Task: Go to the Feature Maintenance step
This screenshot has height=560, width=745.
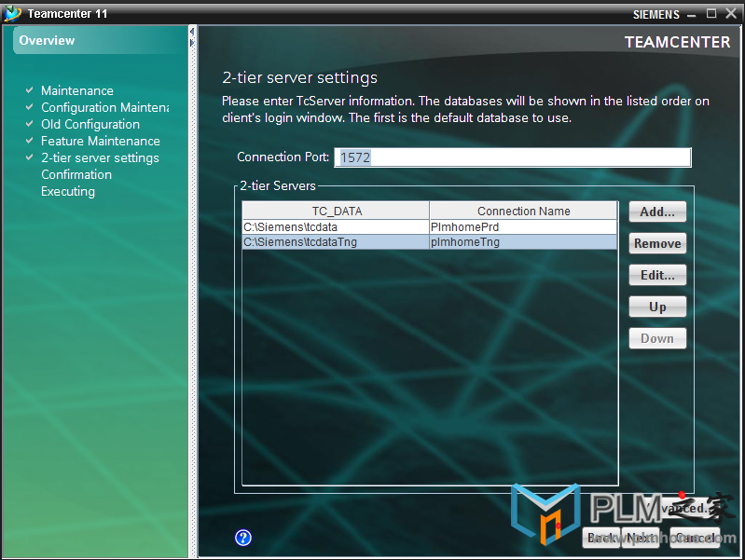Action: (101, 141)
